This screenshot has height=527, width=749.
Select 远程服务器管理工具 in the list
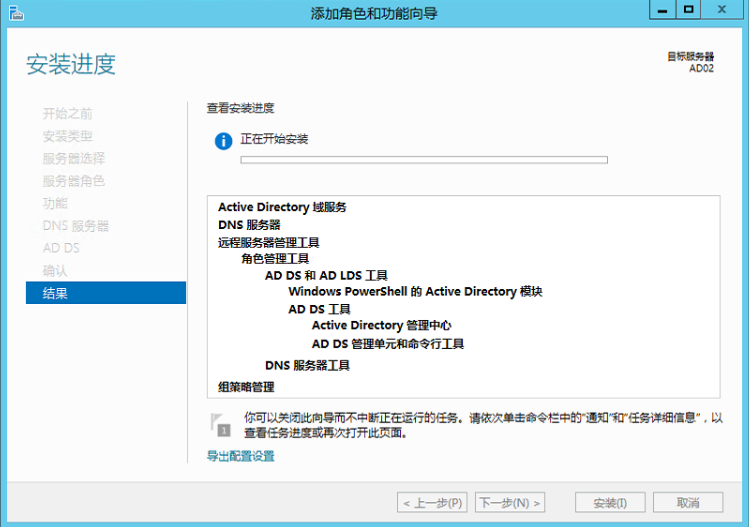click(268, 243)
